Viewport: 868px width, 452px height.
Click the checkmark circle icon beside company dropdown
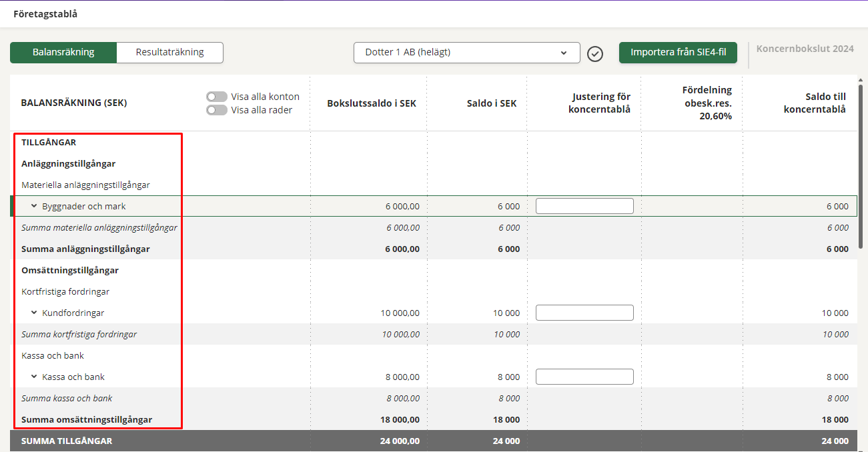595,54
